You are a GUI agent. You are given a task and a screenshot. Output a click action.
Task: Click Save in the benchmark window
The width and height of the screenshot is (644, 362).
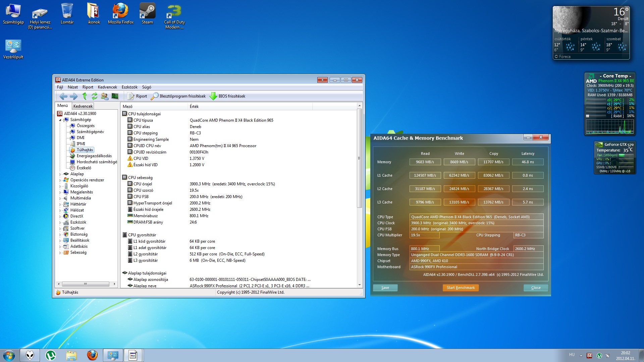[385, 288]
